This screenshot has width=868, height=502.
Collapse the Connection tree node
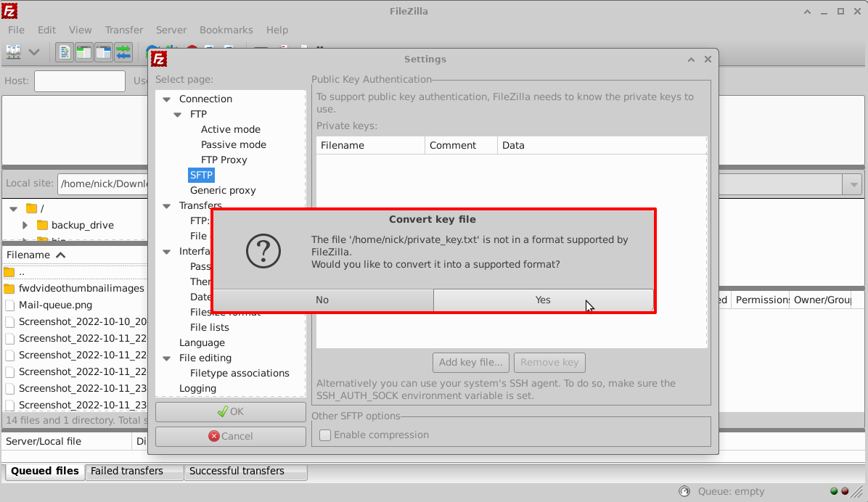coord(167,99)
